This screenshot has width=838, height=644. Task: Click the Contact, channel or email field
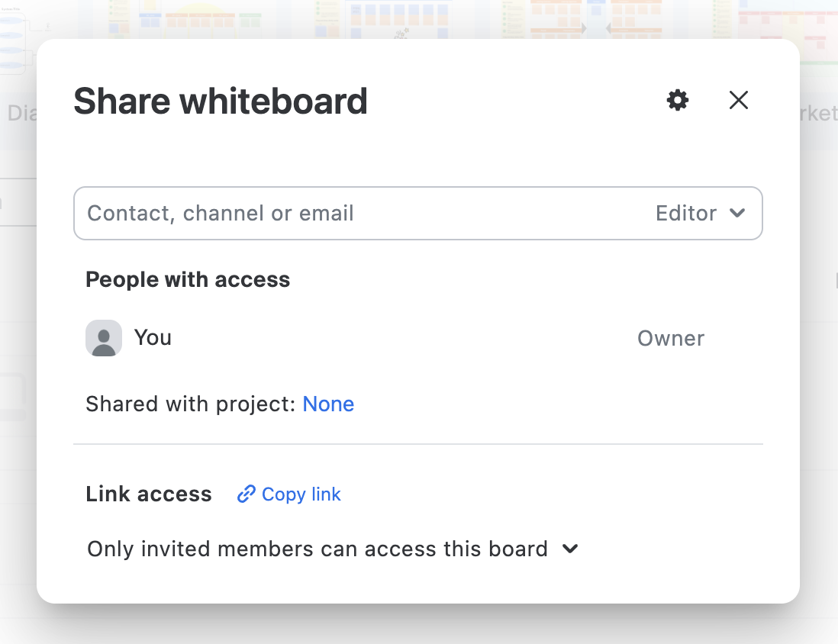point(359,213)
